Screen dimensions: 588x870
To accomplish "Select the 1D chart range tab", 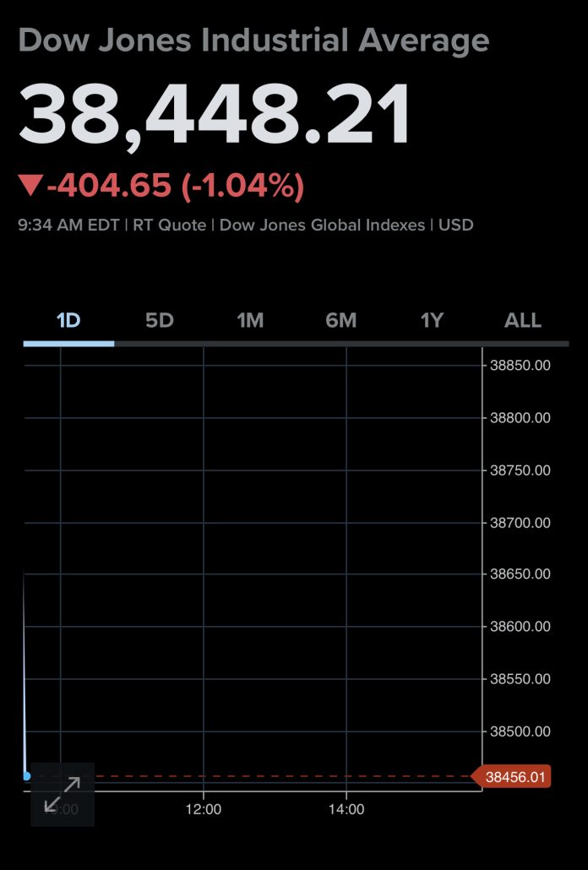I will pos(68,321).
